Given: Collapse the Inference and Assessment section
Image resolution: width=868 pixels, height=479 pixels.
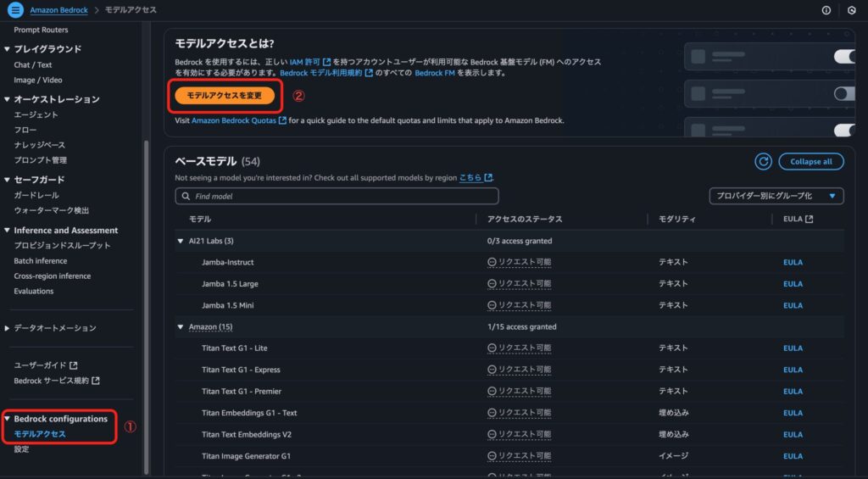Looking at the screenshot, I should pyautogui.click(x=7, y=230).
